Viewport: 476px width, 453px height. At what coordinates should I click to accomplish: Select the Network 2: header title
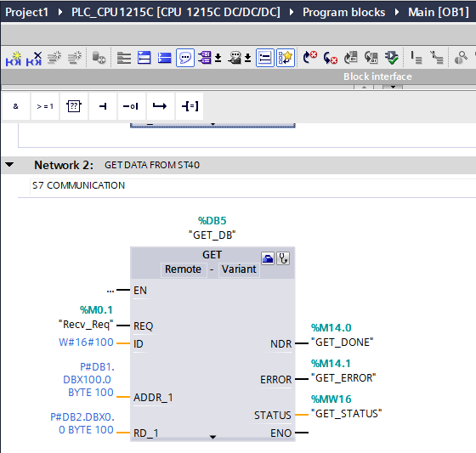64,165
